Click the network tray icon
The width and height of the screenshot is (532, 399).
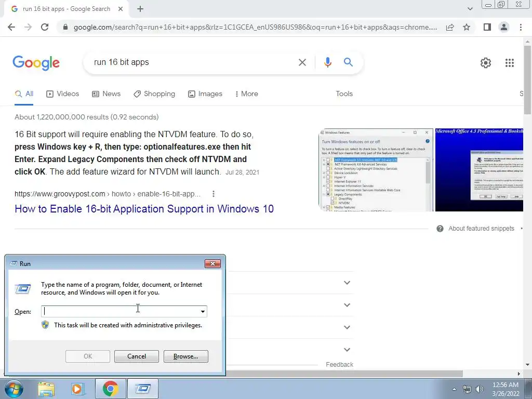click(x=467, y=389)
